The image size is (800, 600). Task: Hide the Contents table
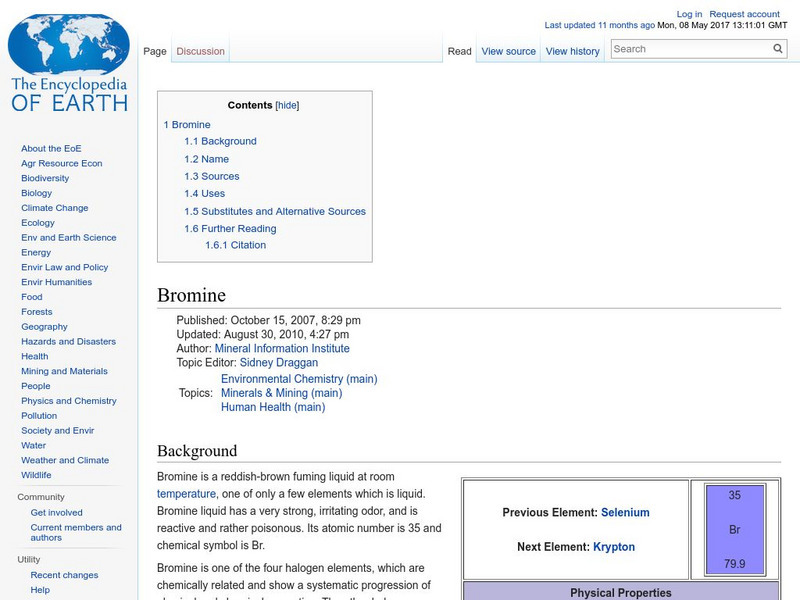click(287, 105)
